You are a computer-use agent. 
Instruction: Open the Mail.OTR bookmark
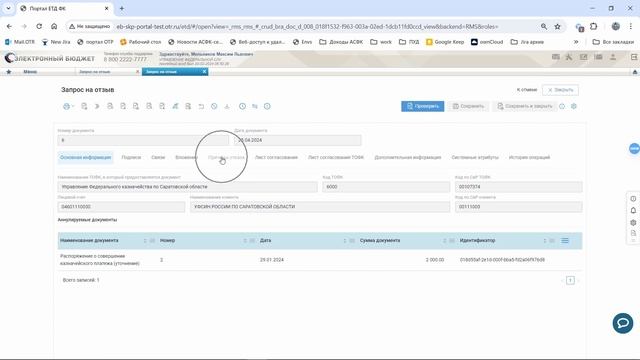[x=20, y=42]
